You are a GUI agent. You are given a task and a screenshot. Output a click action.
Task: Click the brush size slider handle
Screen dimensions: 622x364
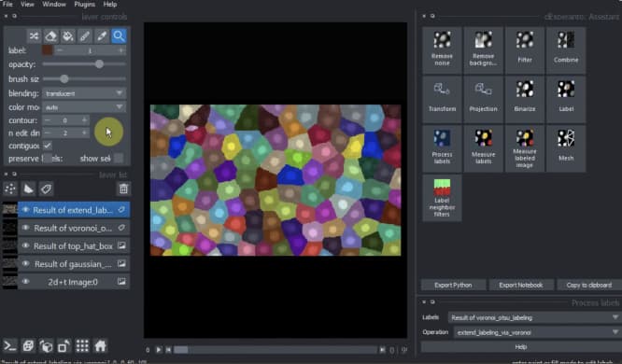click(x=64, y=79)
